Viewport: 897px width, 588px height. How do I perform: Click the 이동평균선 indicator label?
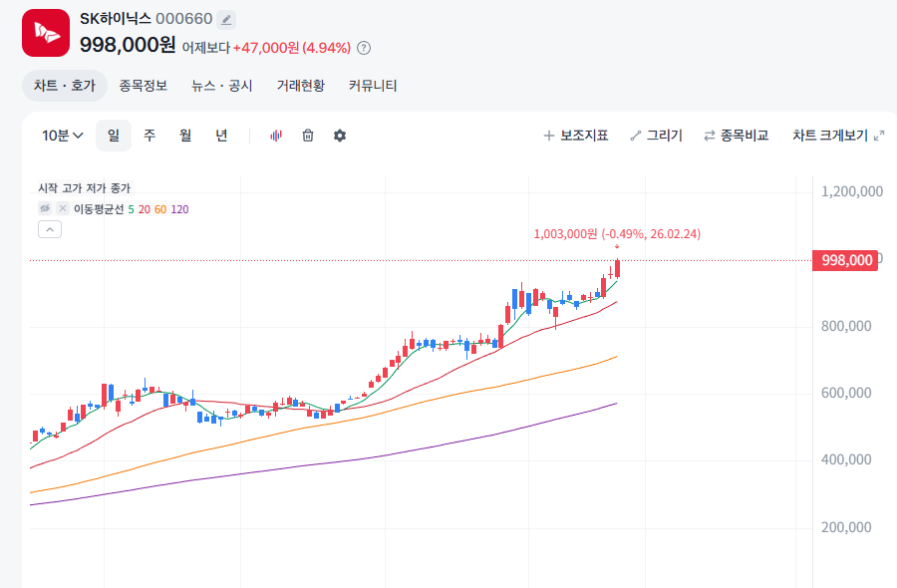pos(99,209)
